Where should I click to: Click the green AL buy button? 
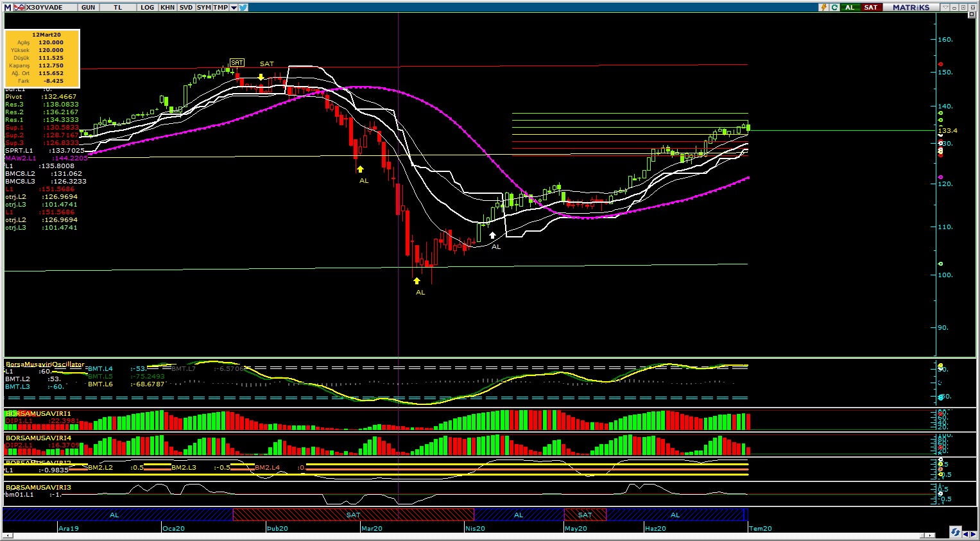[x=850, y=7]
